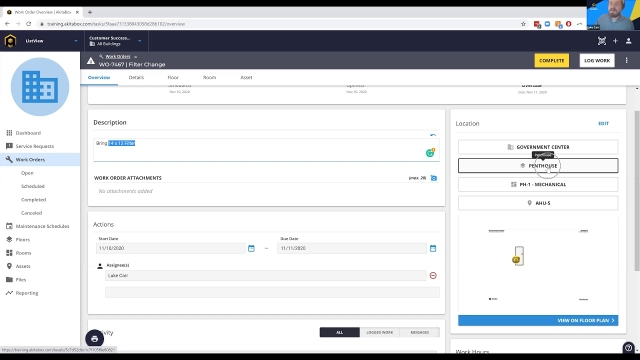Viewport: 640px width, 360px height.
Task: Select Completed work orders sub-item
Action: click(x=33, y=200)
